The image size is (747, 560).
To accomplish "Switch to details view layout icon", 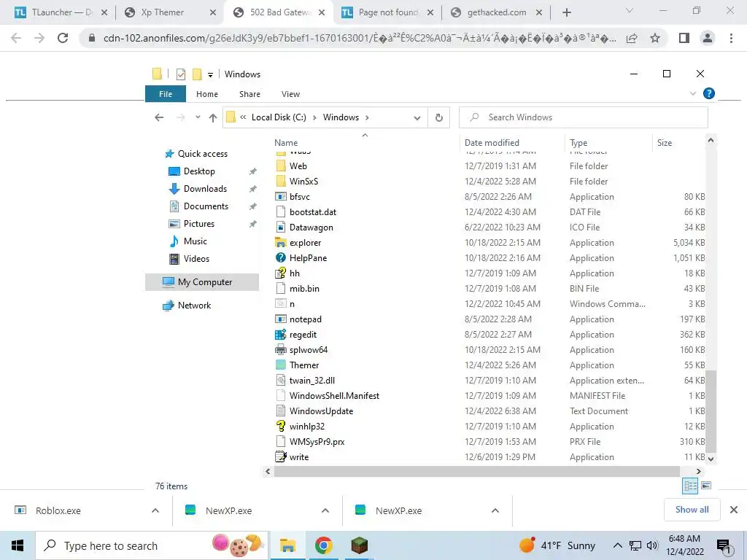I will tap(690, 486).
